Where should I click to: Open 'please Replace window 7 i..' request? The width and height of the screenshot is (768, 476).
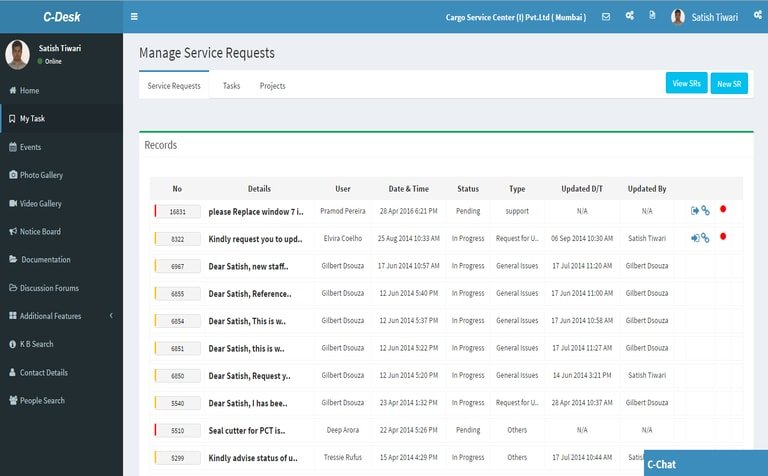tap(256, 212)
